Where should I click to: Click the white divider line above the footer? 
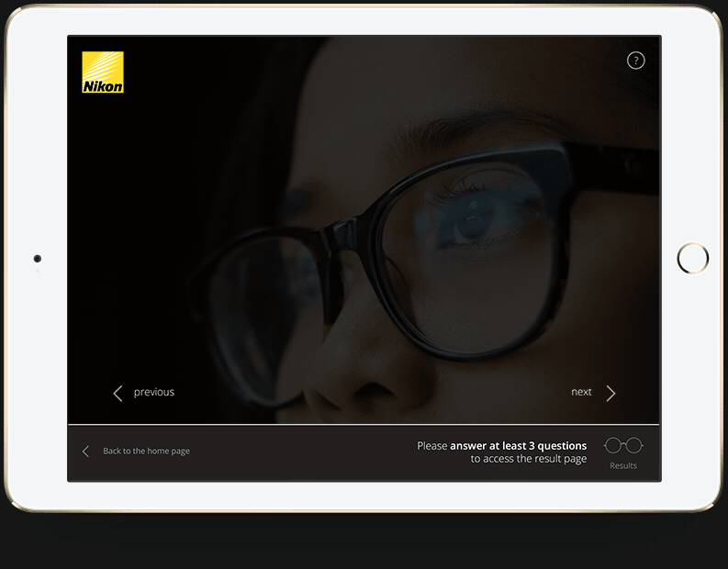point(364,425)
